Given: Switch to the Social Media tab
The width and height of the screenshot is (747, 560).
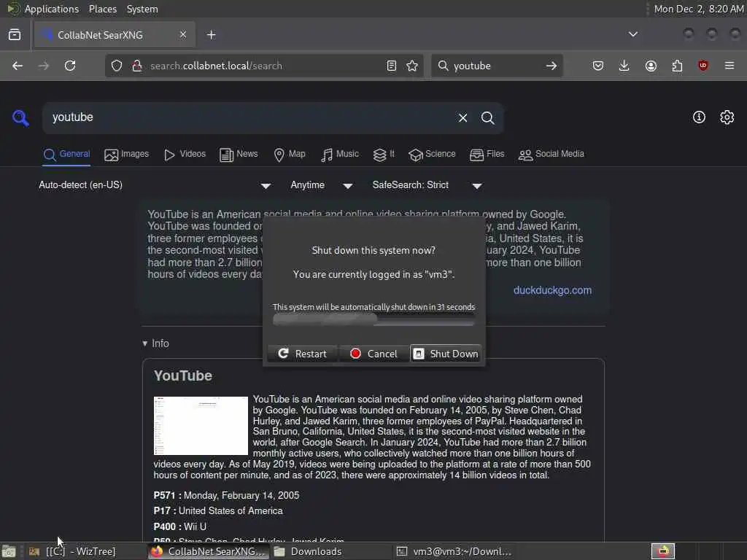Looking at the screenshot, I should click(551, 155).
